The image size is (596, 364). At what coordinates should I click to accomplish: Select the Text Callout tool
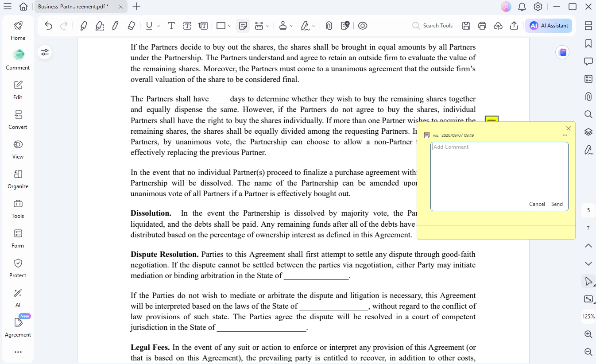coord(203,26)
